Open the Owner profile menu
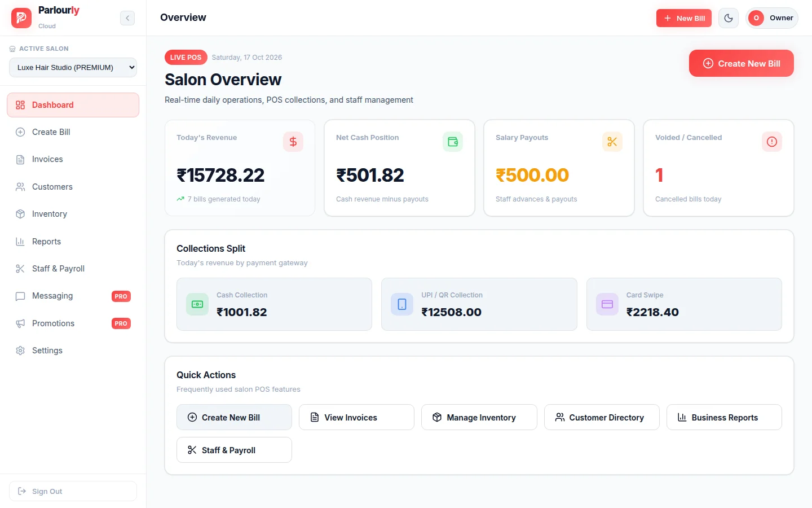 pos(772,18)
